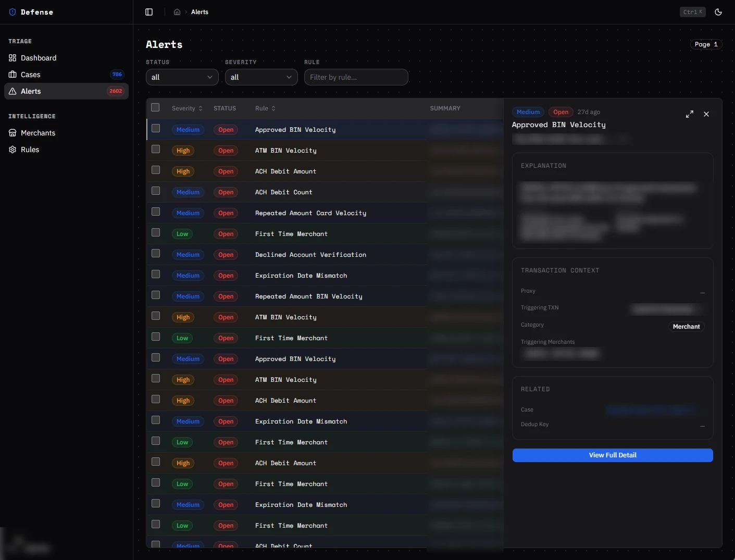735x560 pixels.
Task: Select the Repeated Amount BIN Velocity row checkbox
Action: (x=156, y=295)
